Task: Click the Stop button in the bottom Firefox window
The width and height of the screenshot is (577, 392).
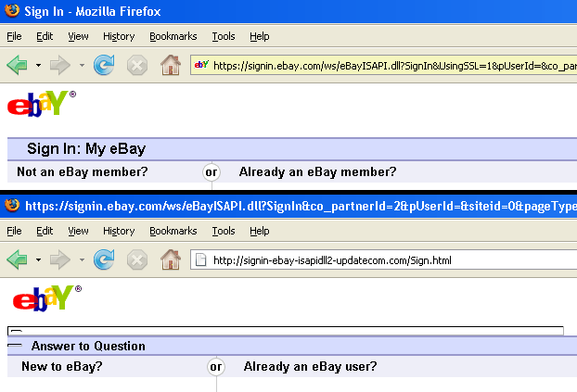Action: [137, 260]
